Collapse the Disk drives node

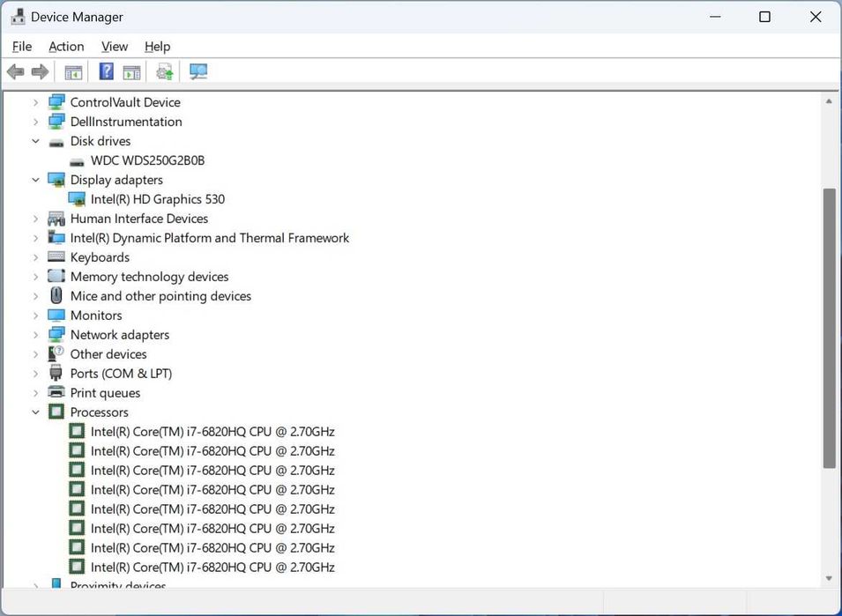pos(35,141)
